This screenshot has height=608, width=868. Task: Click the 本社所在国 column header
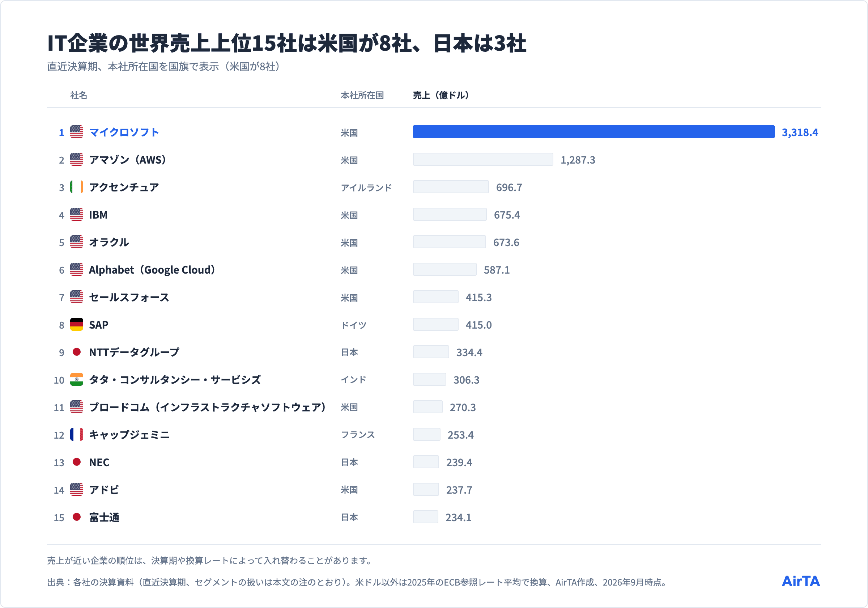[x=362, y=95]
